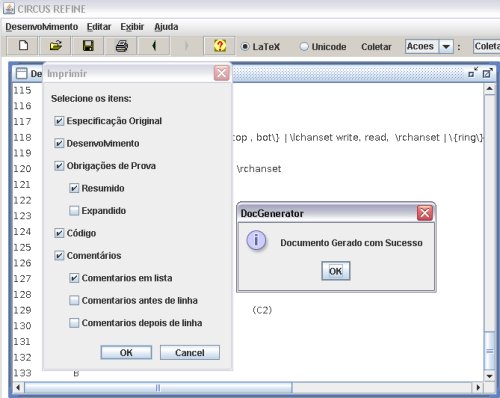This screenshot has width=500, height=398.
Task: Toggle the Comentários checkbox
Action: 59,256
